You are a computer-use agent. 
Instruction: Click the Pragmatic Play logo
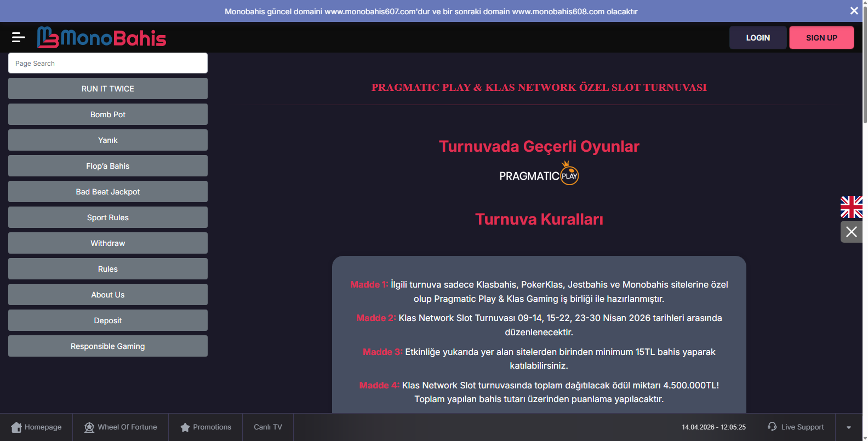(539, 174)
